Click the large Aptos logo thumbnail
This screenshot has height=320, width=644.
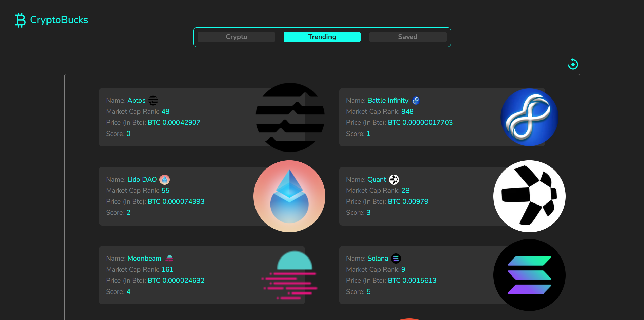pyautogui.click(x=290, y=117)
